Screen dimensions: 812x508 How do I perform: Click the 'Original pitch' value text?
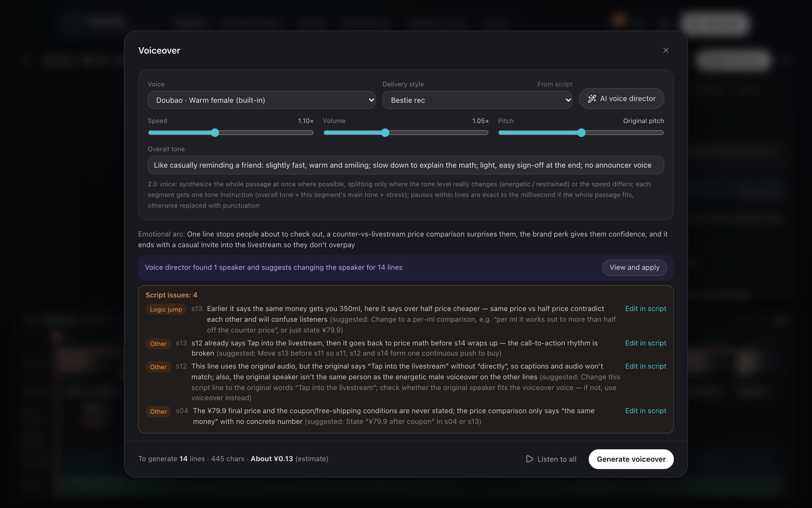643,121
